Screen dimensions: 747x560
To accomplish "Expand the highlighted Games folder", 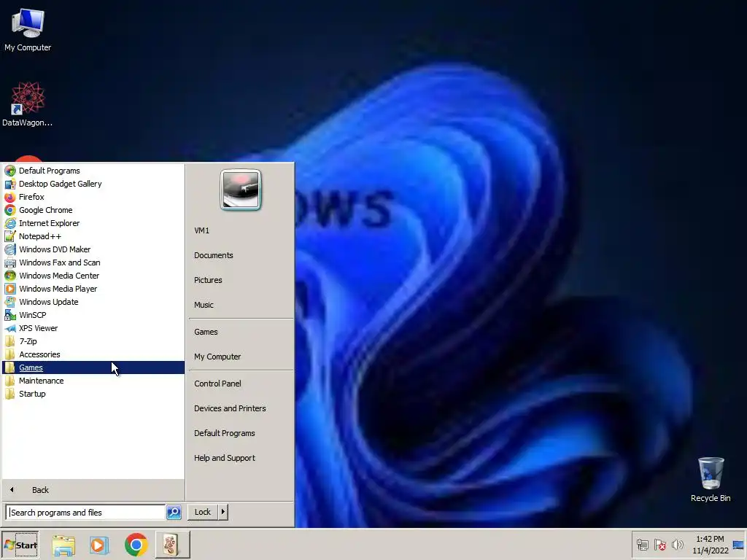I will [x=93, y=367].
